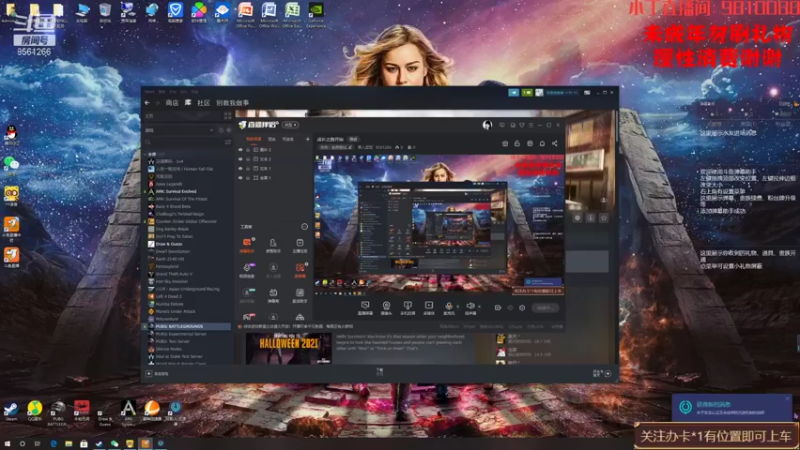Switch Steam library to grid view icon
Screen dimensions: 800x450
(x=228, y=116)
